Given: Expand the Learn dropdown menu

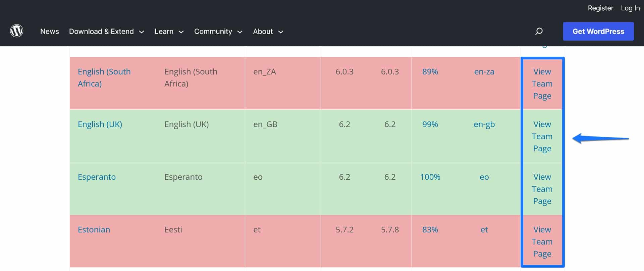Looking at the screenshot, I should (169, 32).
